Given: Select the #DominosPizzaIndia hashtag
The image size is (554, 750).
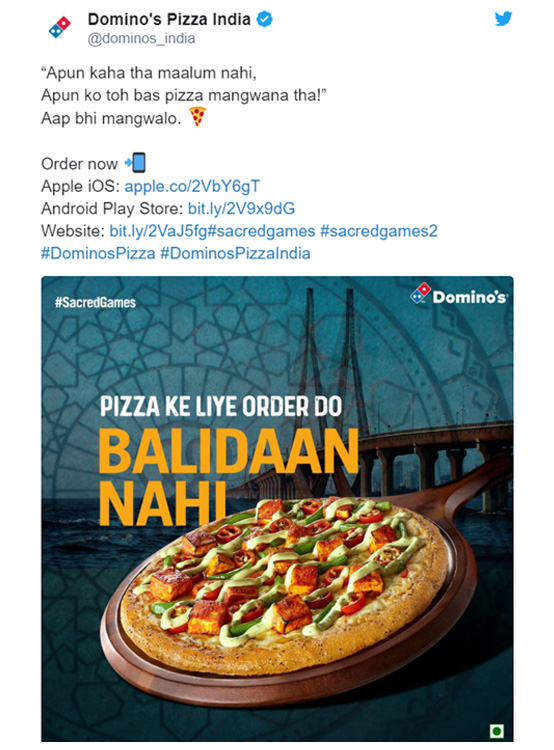Looking at the screenshot, I should 235,253.
